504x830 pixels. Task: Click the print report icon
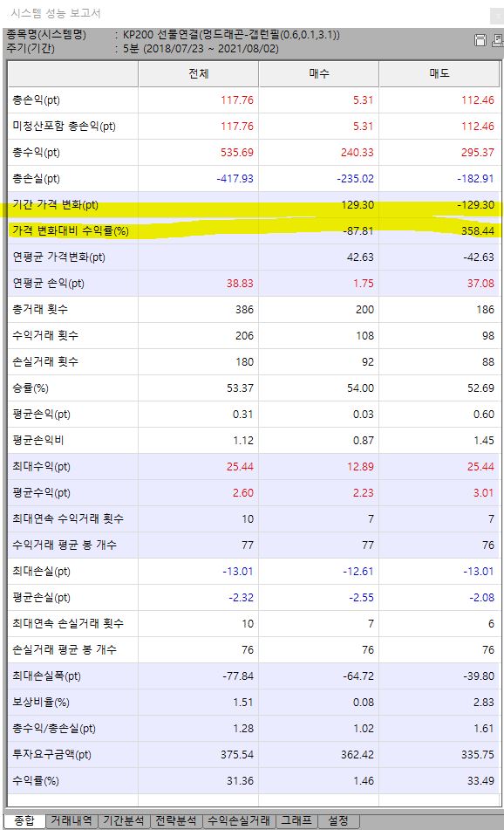pyautogui.click(x=498, y=40)
